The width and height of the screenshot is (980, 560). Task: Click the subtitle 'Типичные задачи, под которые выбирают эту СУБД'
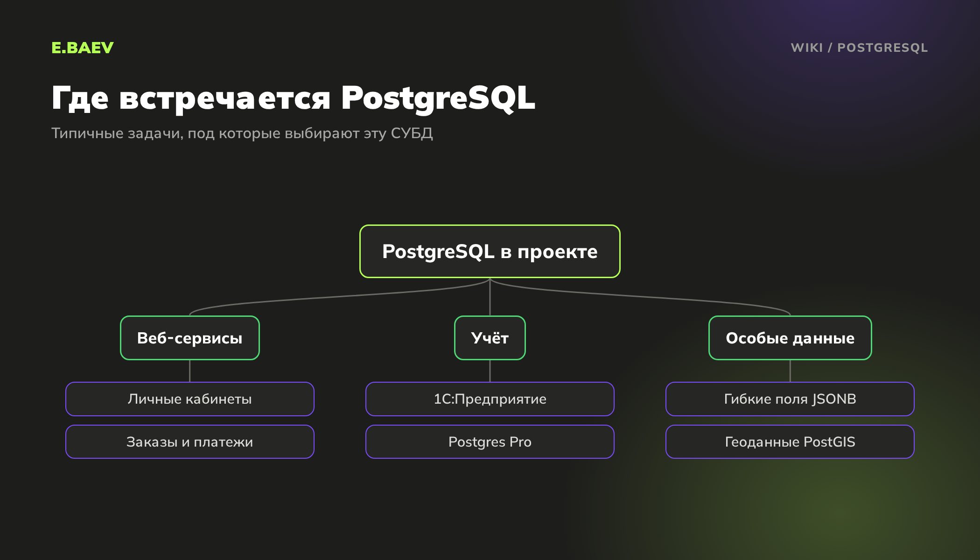point(242,133)
